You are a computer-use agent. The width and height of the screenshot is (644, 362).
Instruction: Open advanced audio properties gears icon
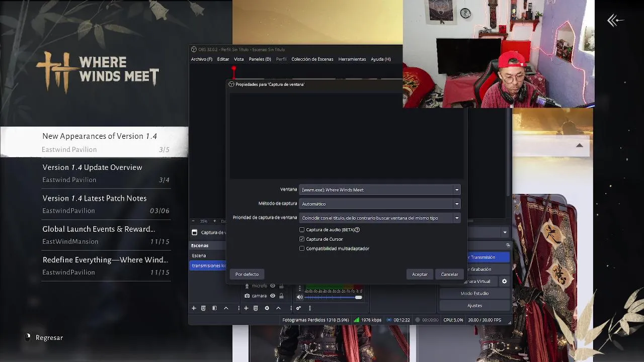[298, 308]
